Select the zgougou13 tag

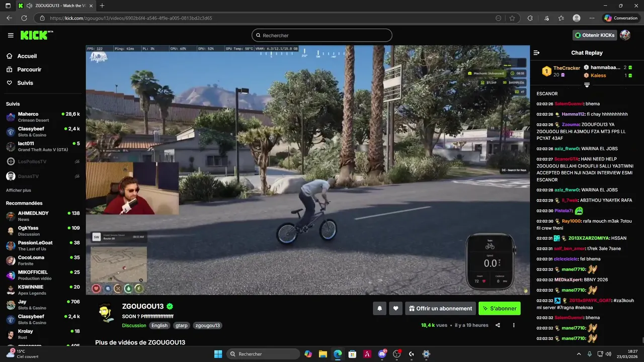(x=207, y=325)
